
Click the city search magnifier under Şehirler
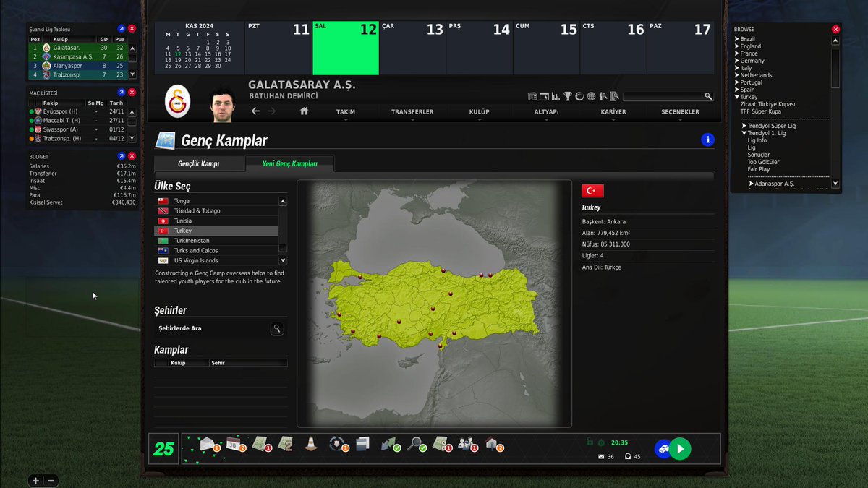coord(276,329)
